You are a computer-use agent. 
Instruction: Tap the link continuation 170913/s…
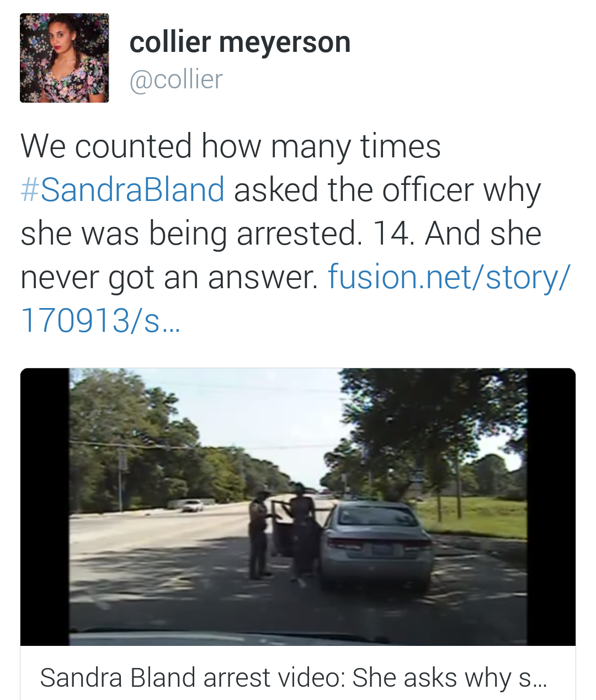point(100,320)
